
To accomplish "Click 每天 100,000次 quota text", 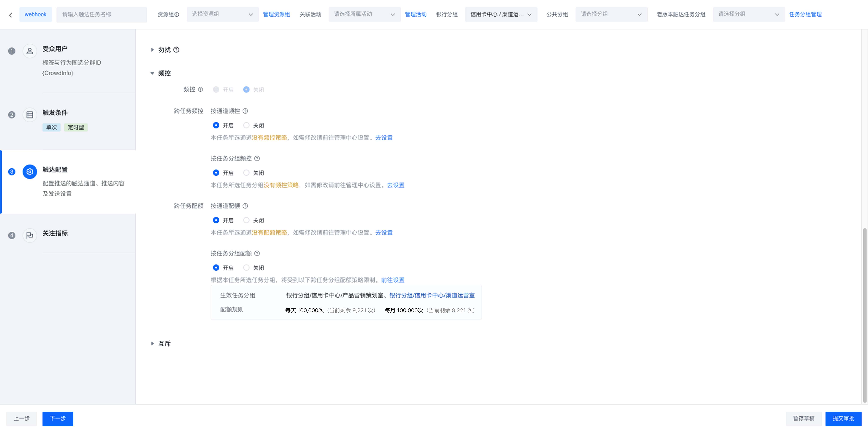I will click(304, 310).
